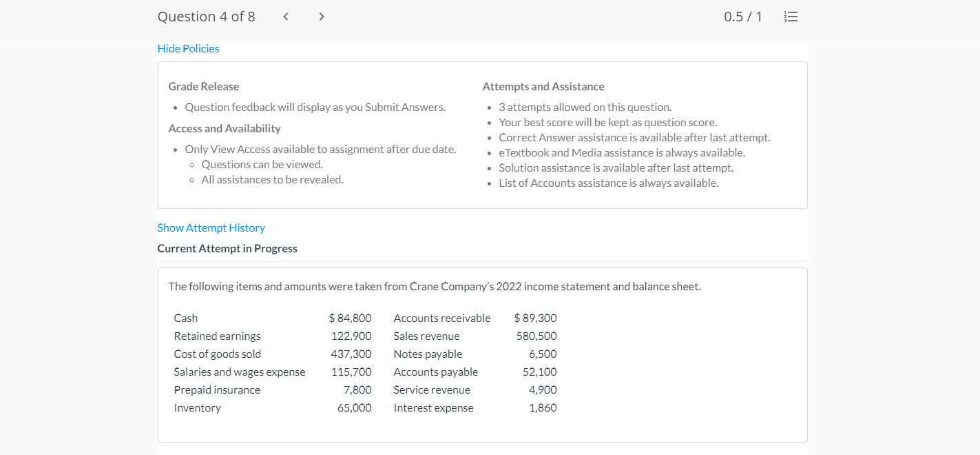Open the question list icon
This screenshot has height=455, width=980.
791,17
